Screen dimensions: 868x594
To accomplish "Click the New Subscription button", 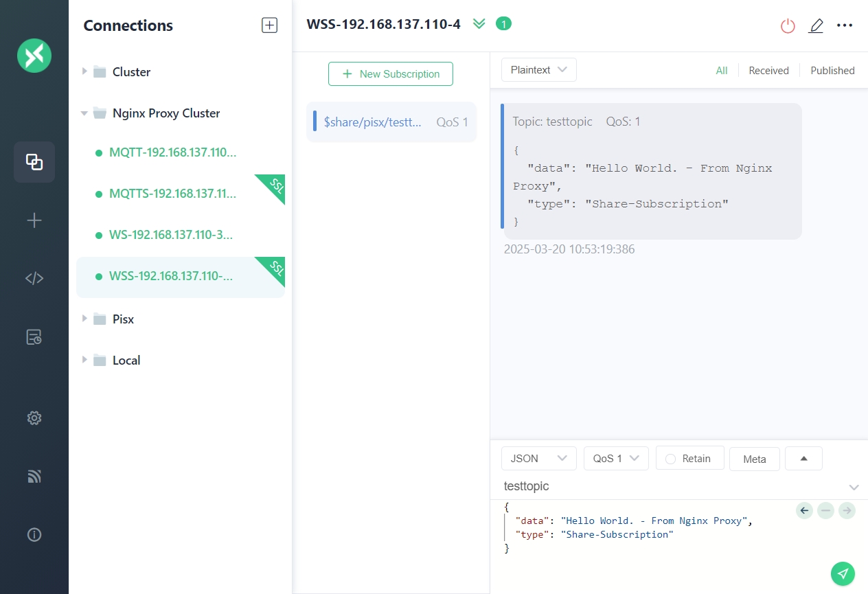I will pyautogui.click(x=390, y=74).
